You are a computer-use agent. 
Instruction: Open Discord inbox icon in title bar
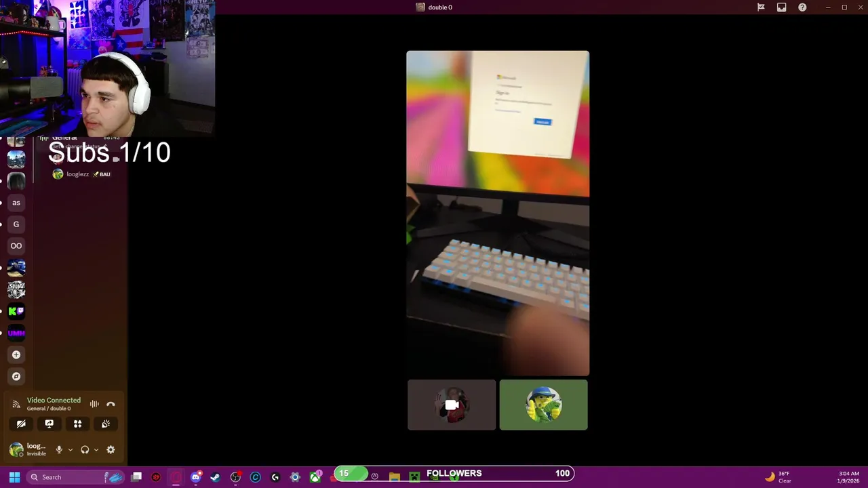pos(781,7)
